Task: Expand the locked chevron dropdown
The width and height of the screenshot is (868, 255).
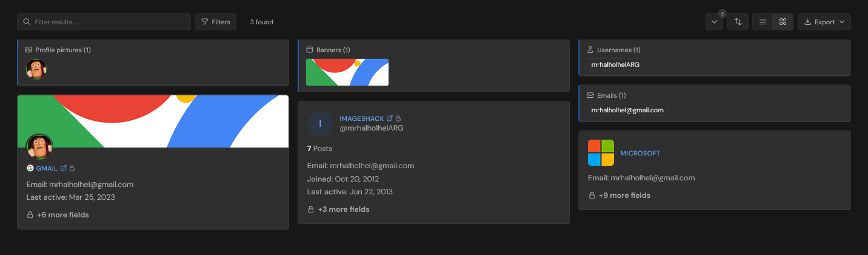Action: pos(714,22)
